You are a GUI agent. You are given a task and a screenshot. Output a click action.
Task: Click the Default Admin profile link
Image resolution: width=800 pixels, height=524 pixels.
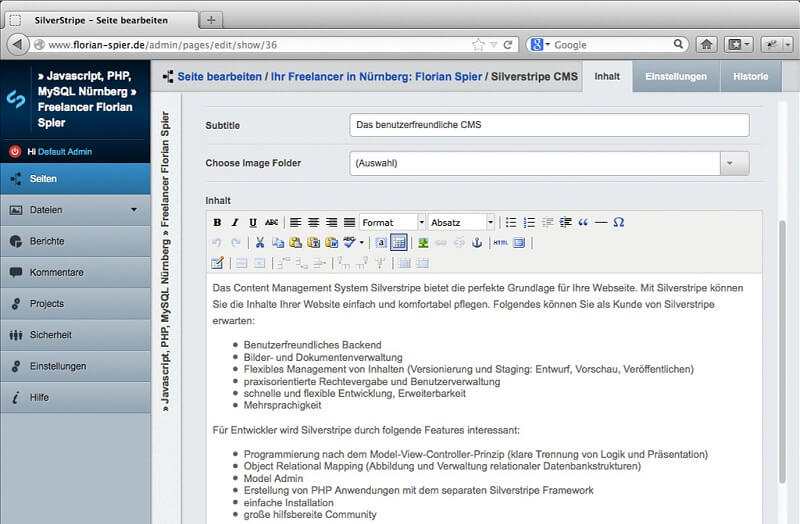click(65, 152)
